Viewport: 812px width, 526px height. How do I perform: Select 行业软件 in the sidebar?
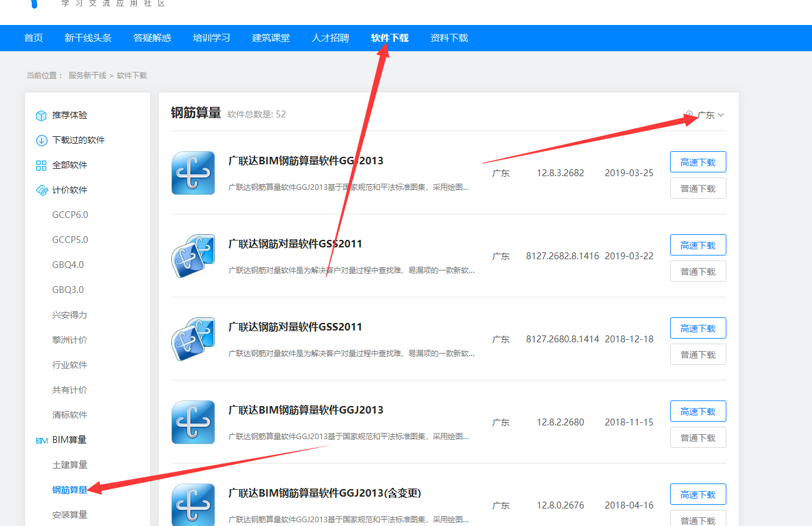click(70, 365)
